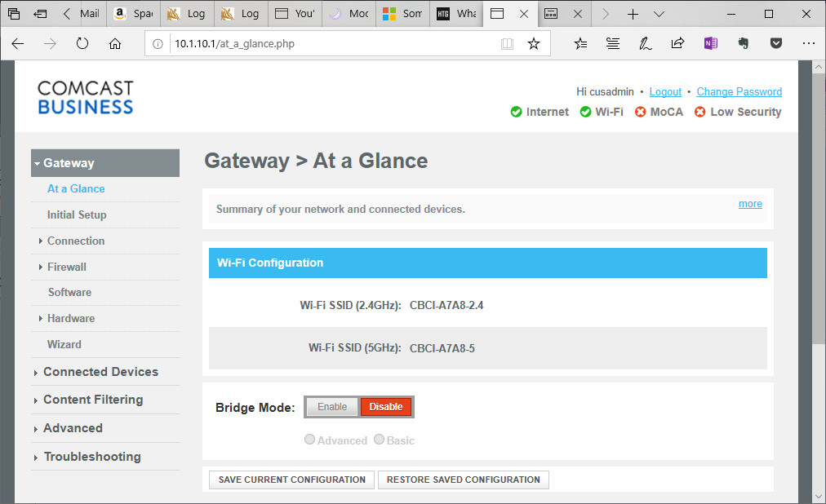Open the Software page in the sidebar
Viewport: 826px width, 504px height.
[69, 293]
